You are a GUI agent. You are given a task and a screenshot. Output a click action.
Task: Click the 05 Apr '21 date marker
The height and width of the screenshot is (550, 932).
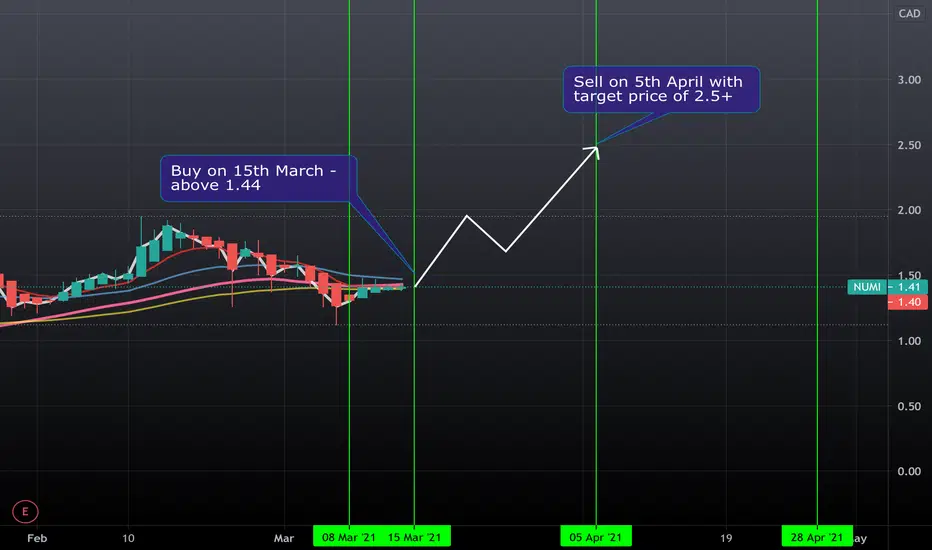tap(596, 538)
